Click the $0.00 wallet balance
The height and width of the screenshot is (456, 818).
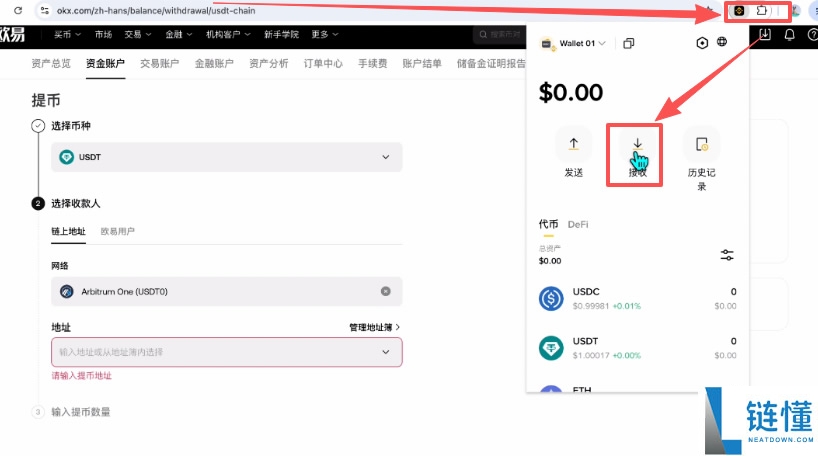point(571,92)
